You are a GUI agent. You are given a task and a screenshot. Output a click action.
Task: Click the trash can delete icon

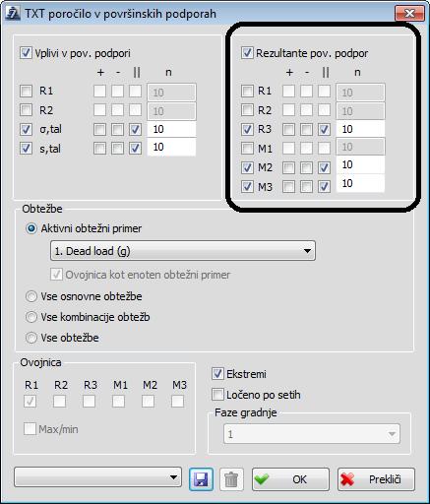(x=231, y=479)
